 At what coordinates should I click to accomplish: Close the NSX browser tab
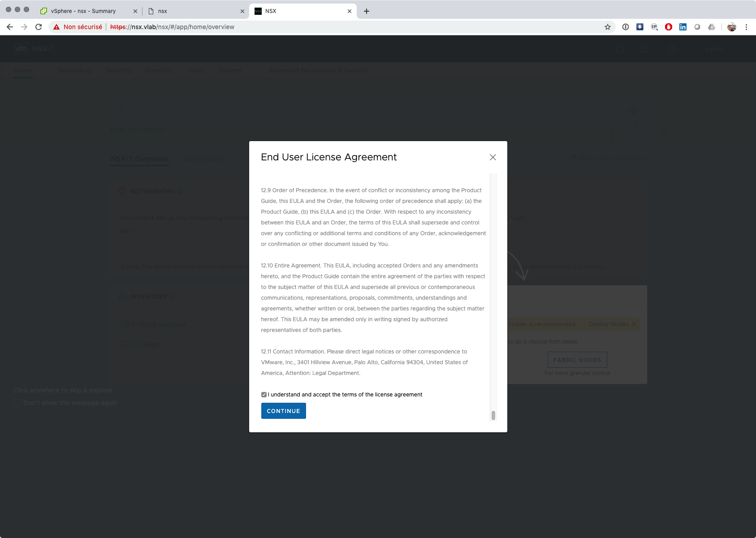pos(350,11)
